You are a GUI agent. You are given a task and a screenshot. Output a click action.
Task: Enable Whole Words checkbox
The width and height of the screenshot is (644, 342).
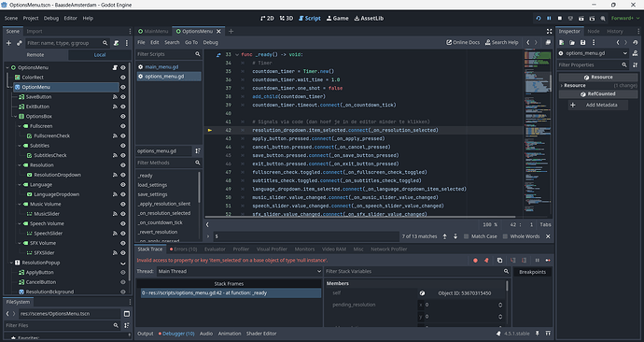[x=505, y=236]
